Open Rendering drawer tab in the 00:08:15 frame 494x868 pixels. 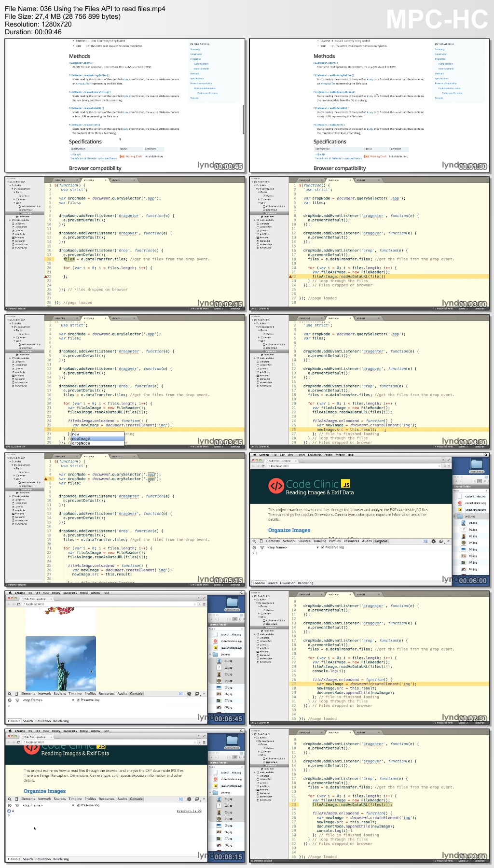[x=61, y=859]
